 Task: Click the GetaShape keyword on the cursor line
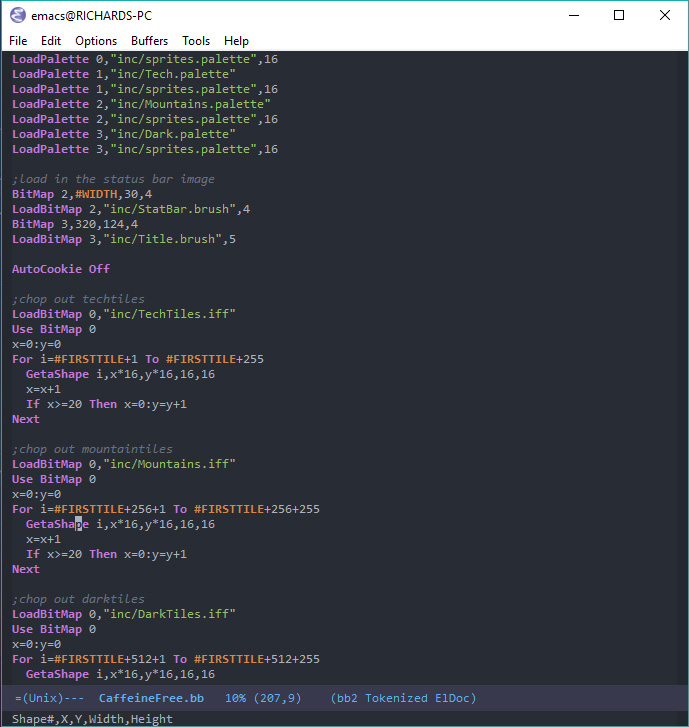pyautogui.click(x=57, y=524)
